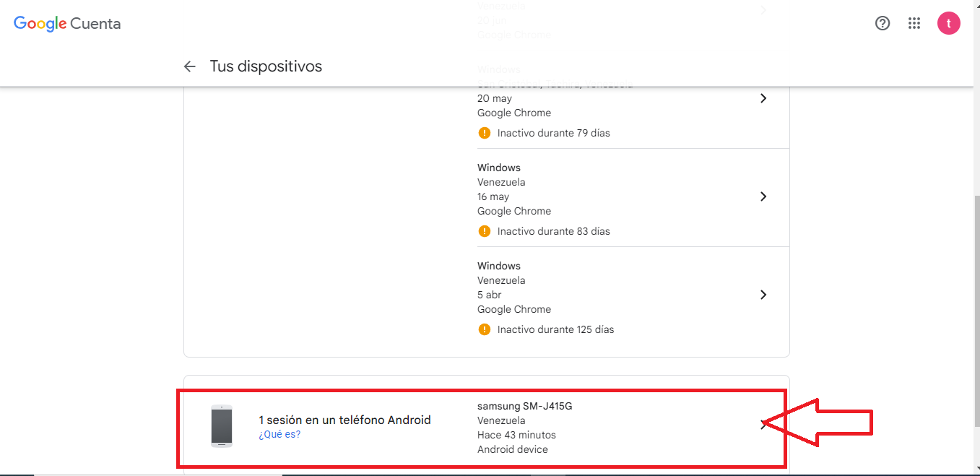Click the Google Cuenta logo

click(67, 23)
